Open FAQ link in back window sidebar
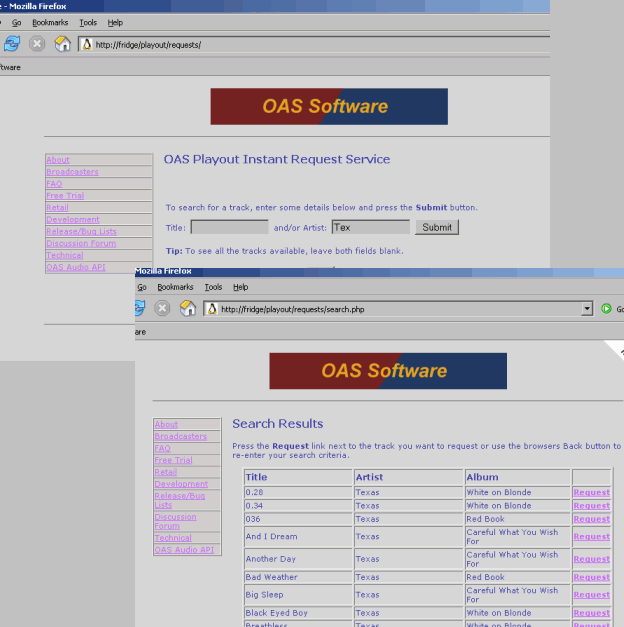The image size is (624, 627). click(x=54, y=184)
